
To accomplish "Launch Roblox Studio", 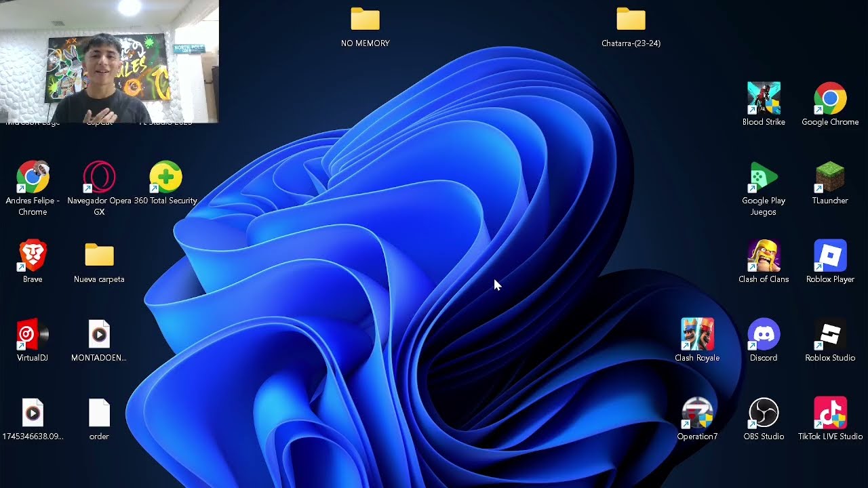I will (x=830, y=334).
